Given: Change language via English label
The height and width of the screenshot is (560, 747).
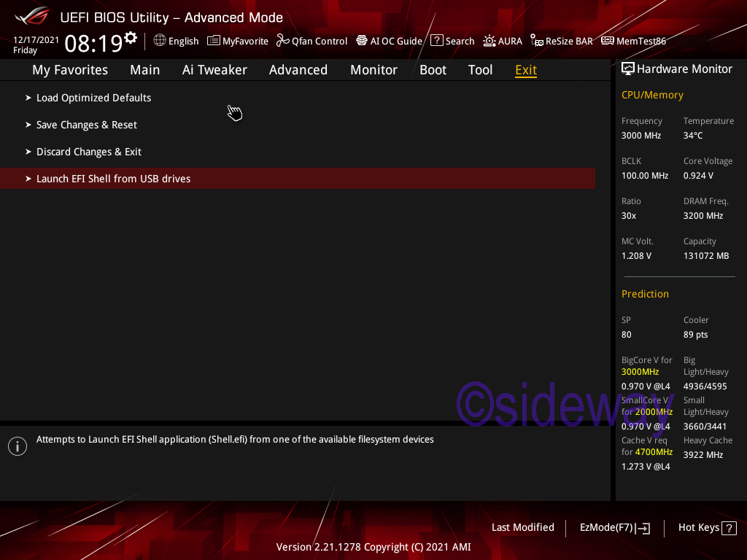Looking at the screenshot, I should coord(183,42).
